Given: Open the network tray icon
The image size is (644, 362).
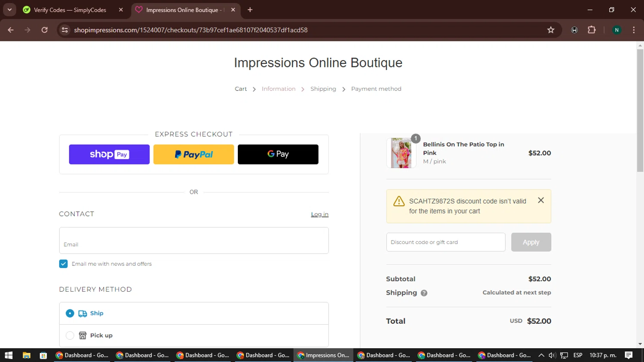Looking at the screenshot, I should (564, 355).
